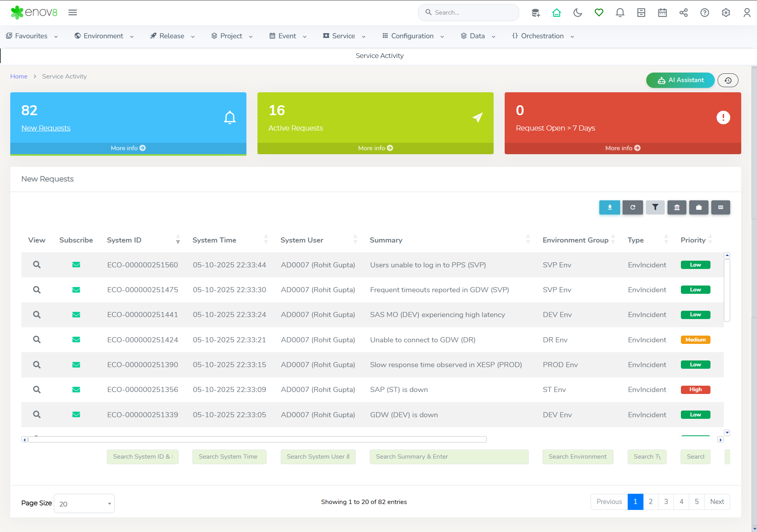Viewport: 757px width, 532px height.
Task: Click the calendar icon in top bar
Action: [662, 13]
